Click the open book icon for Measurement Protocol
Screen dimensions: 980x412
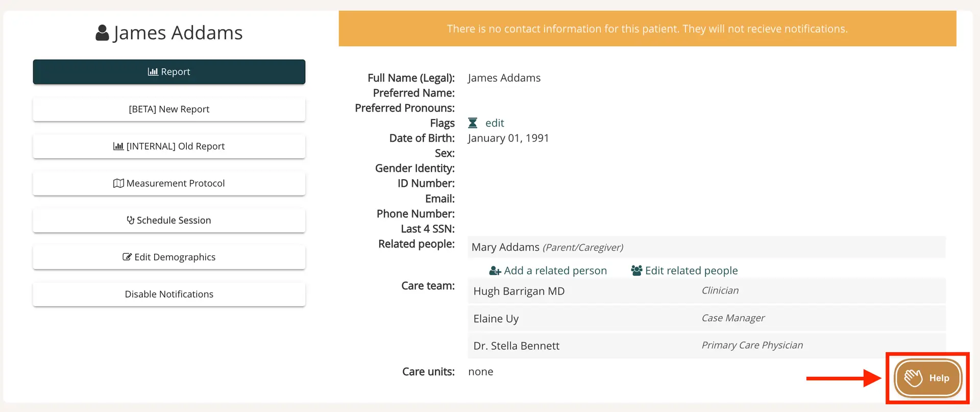[x=118, y=183]
